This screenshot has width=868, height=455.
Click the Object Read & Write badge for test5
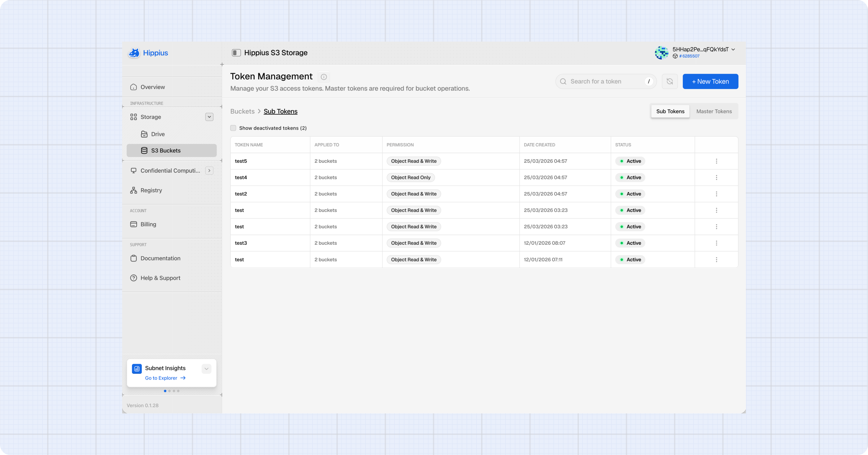pos(414,161)
